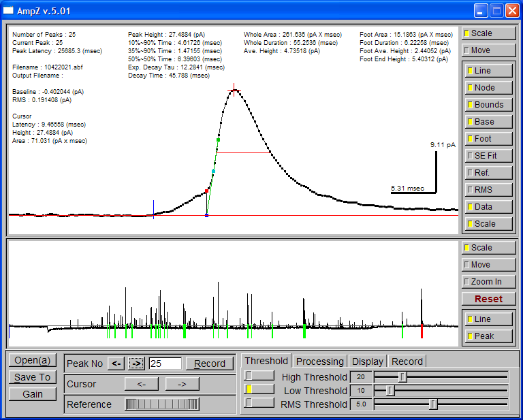Enable the SE Fit option

click(x=489, y=156)
